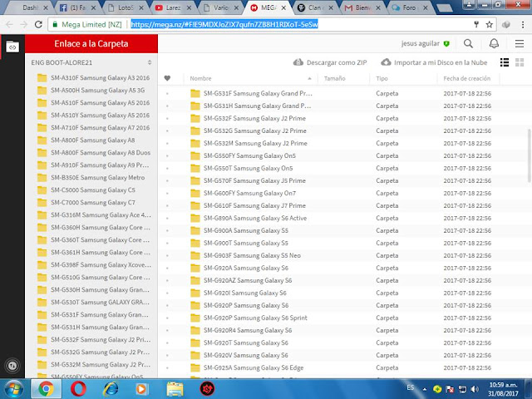This screenshot has width=532, height=399.
Task: Select SM-A710F Samsung Galaxy A7 2016 tree folder
Action: (x=94, y=127)
